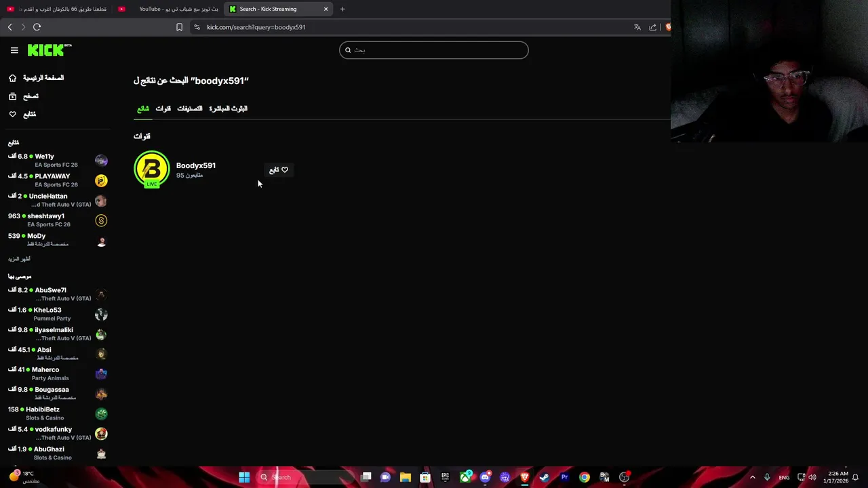
Task: Show hidden system tray icons
Action: click(x=752, y=477)
